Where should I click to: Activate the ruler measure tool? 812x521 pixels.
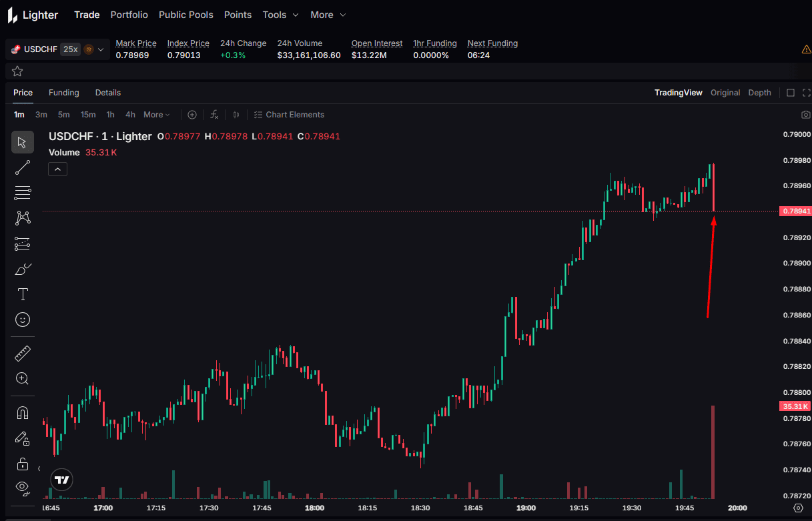(23, 354)
